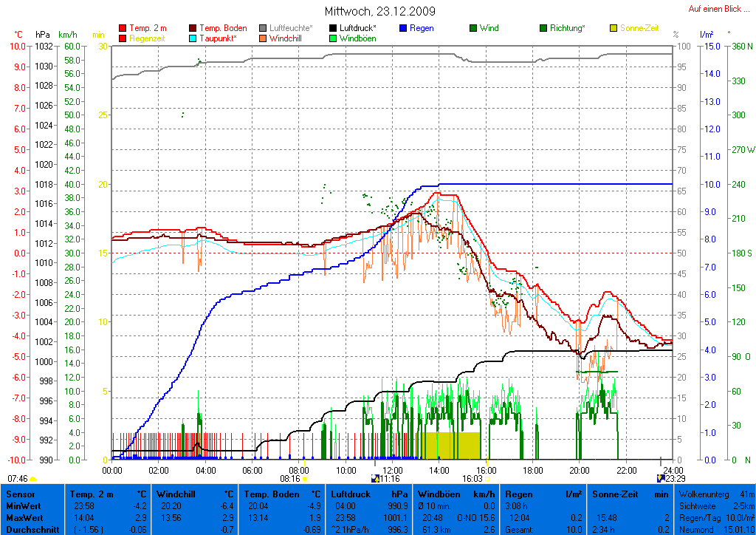Click the dark red Temp. Boden legend square
The width and height of the screenshot is (756, 535).
click(x=193, y=28)
